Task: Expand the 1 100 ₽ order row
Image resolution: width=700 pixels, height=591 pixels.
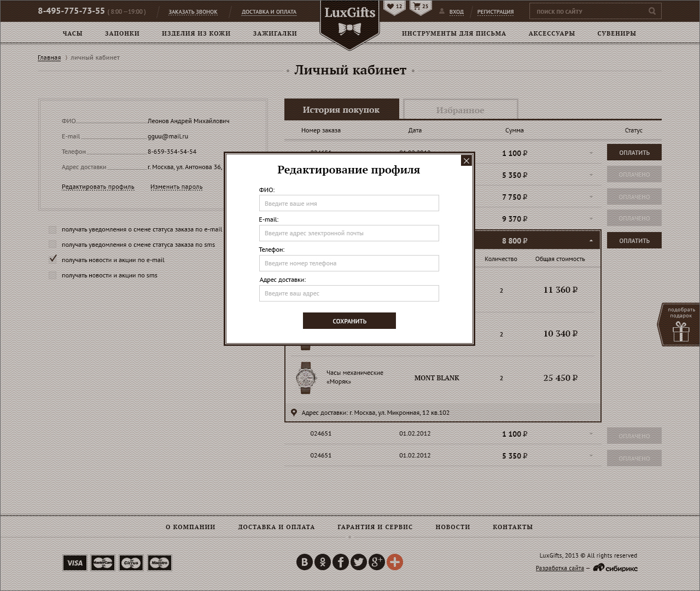Action: (x=591, y=153)
